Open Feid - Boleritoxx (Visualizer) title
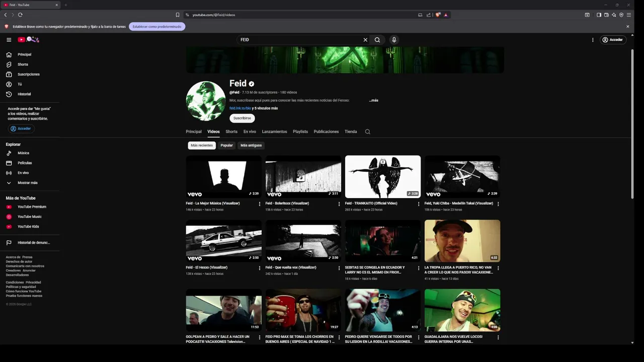Screen dimensions: 644x362 (x=287, y=203)
